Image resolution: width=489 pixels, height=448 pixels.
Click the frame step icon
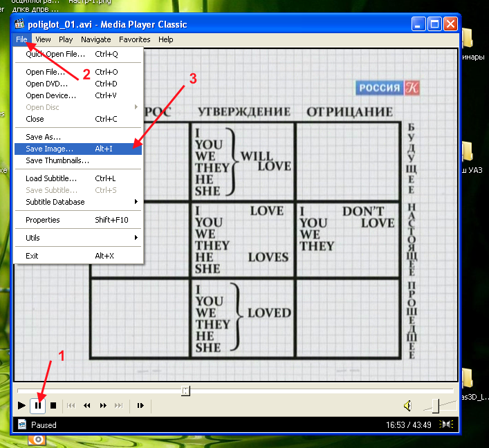pyautogui.click(x=140, y=406)
